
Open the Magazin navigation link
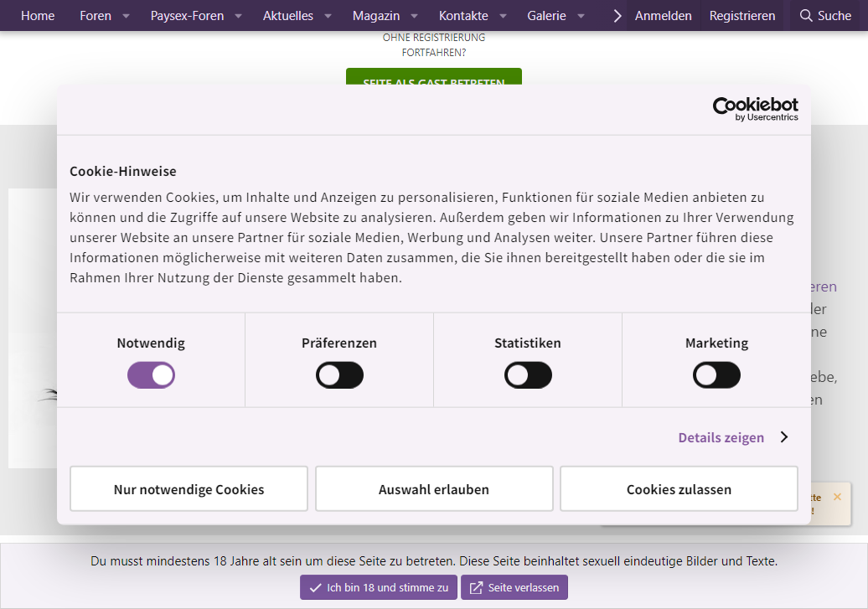tap(376, 16)
